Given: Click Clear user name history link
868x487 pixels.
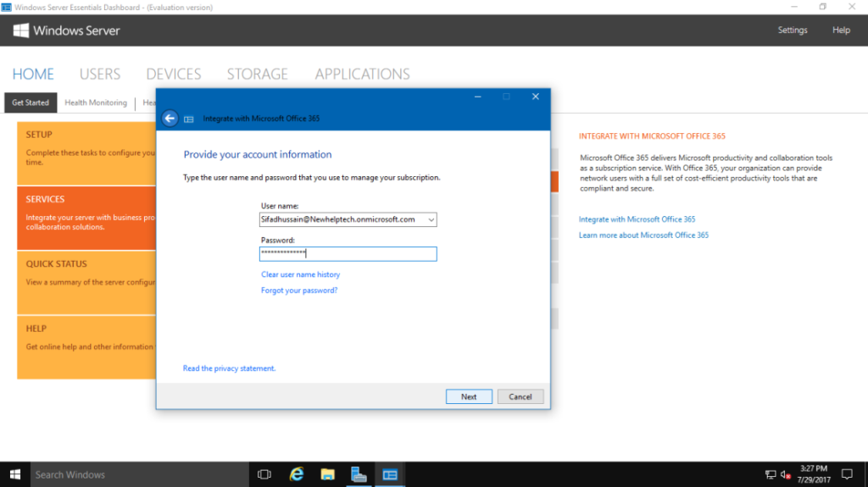Looking at the screenshot, I should tap(301, 274).
